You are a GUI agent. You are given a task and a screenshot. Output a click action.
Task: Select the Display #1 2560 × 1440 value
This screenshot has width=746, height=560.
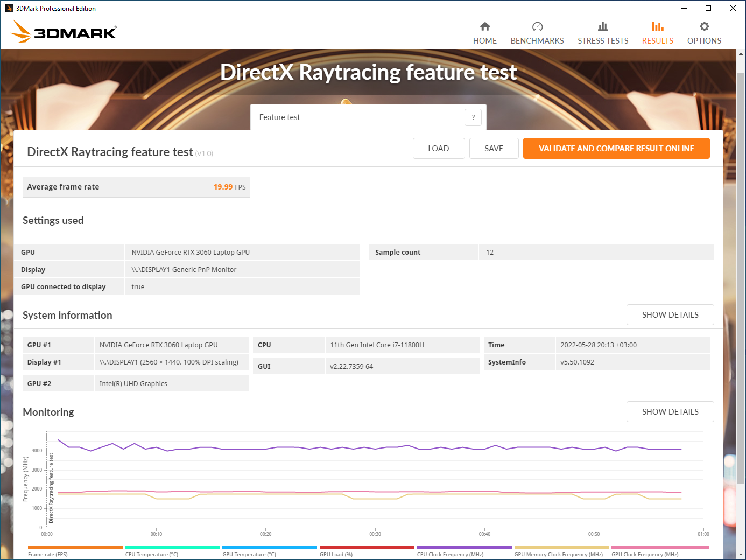coord(169,362)
